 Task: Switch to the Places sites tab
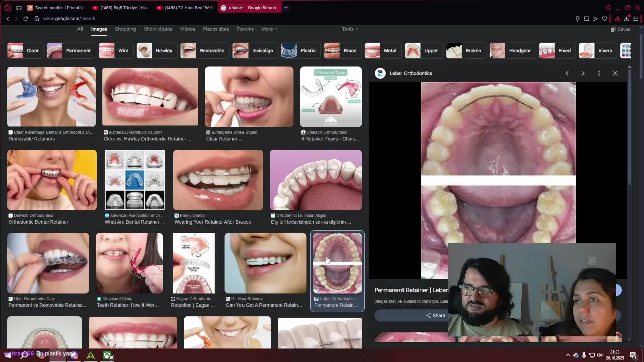point(216,29)
